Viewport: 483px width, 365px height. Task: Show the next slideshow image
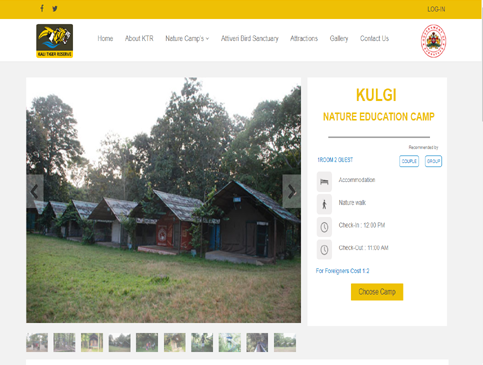click(x=292, y=191)
